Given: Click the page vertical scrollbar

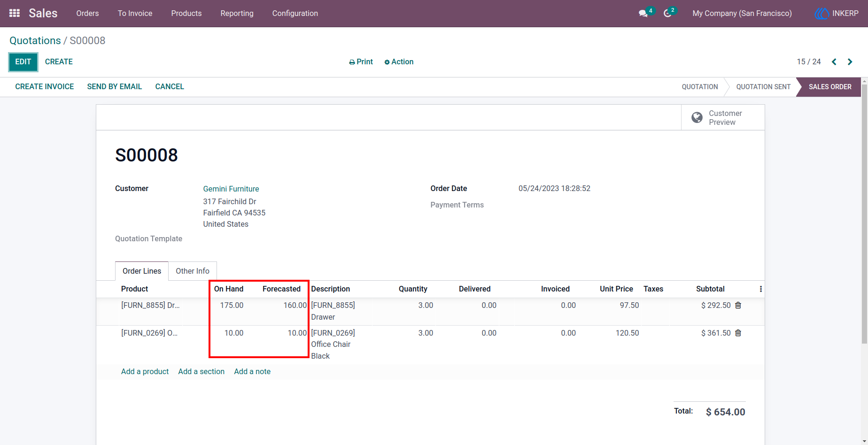Looking at the screenshot, I should coord(864,214).
